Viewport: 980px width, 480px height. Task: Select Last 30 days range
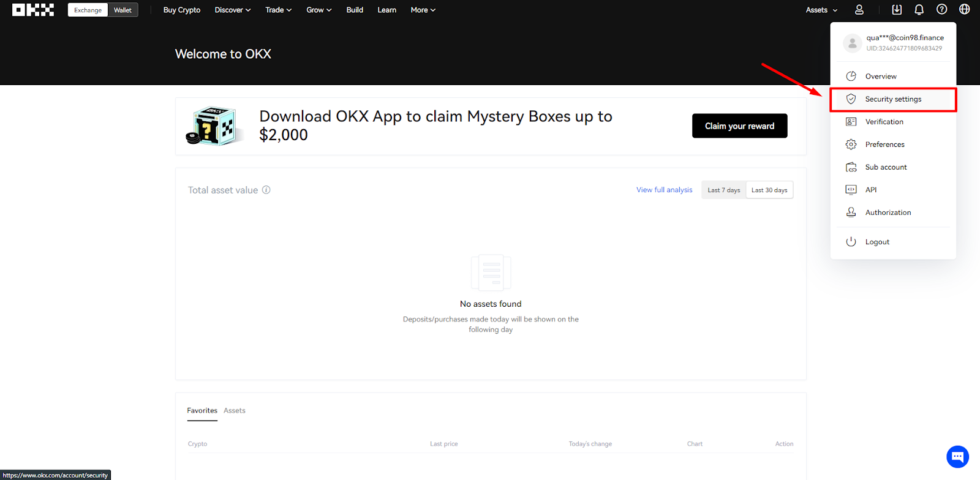769,190
